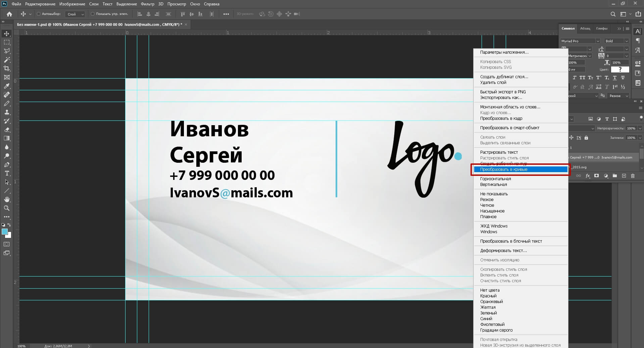Select the Eyedropper tool
The image size is (644, 348).
(6, 86)
